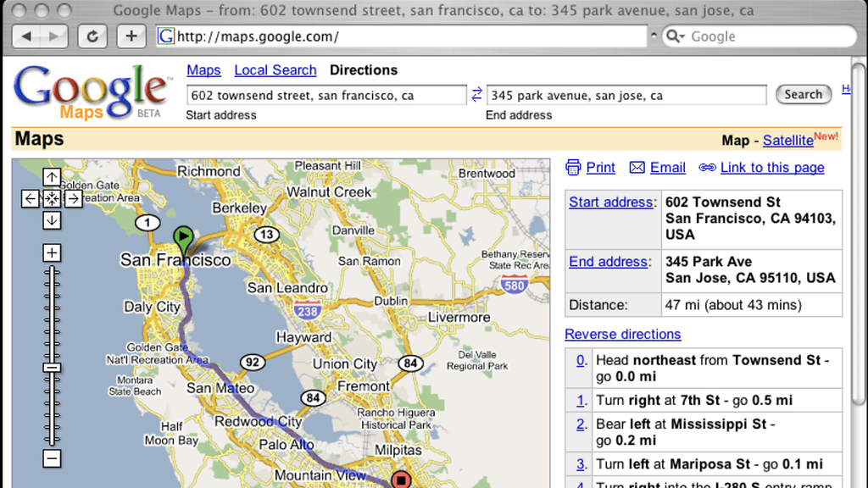Adjust the map zoom slider handle
The height and width of the screenshot is (488, 868).
pos(52,369)
